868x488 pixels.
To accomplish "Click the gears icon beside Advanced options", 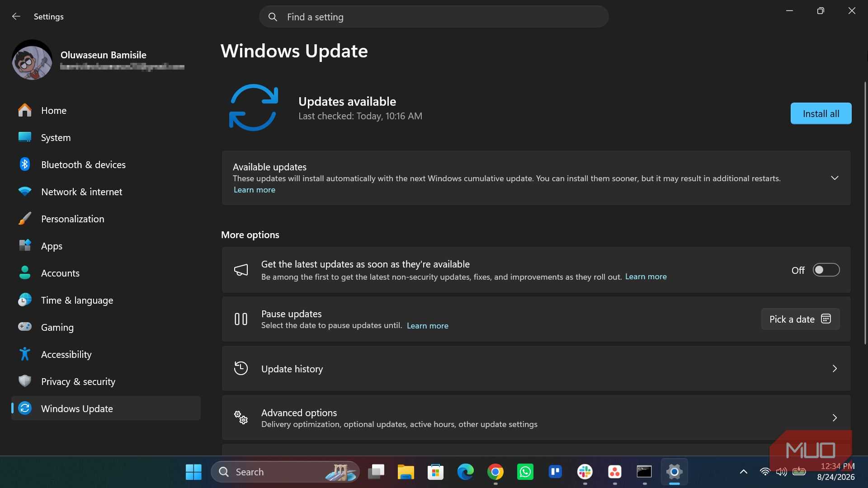I will point(241,418).
